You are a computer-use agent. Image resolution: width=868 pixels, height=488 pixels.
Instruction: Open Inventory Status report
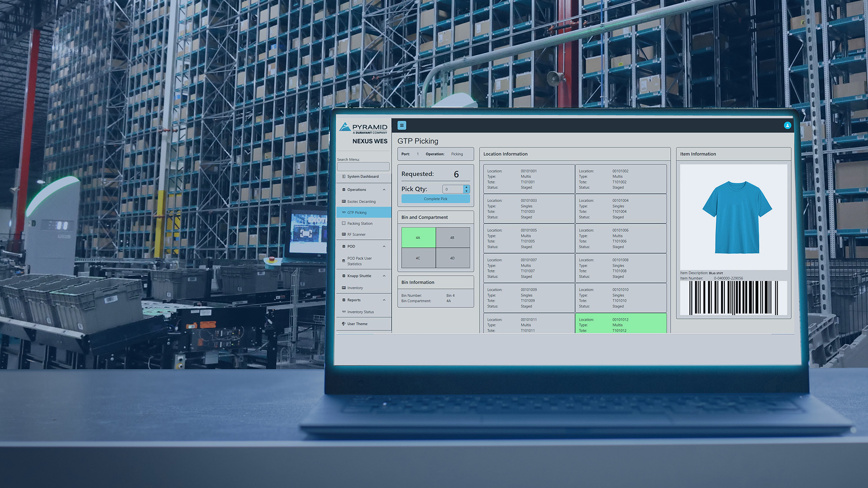(x=364, y=312)
